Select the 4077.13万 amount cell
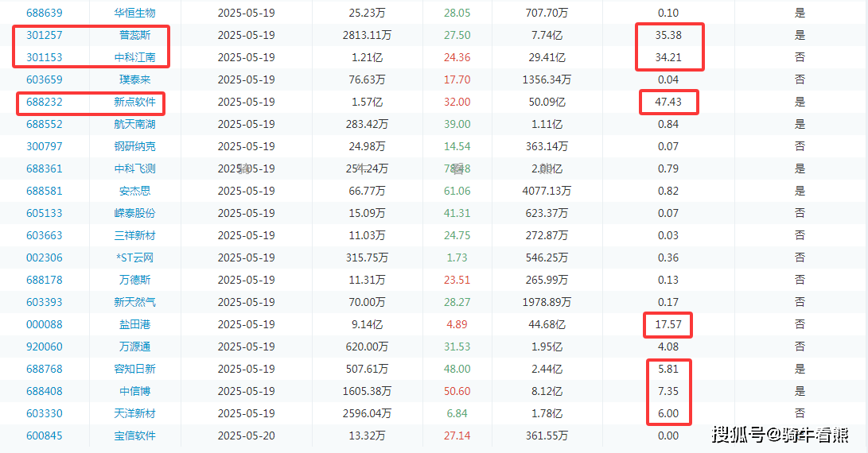 point(547,191)
